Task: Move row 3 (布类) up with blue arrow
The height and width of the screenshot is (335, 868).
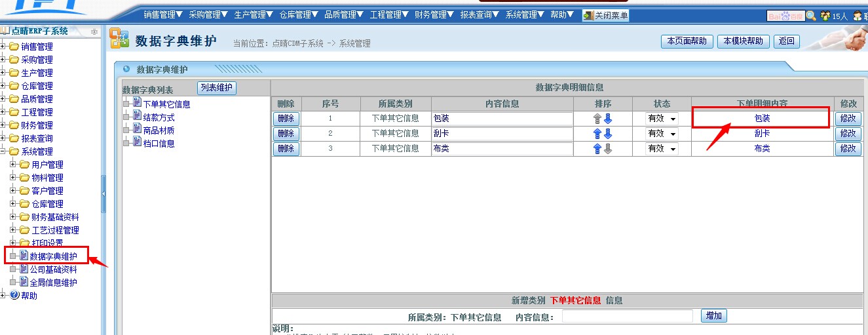Action: point(597,149)
